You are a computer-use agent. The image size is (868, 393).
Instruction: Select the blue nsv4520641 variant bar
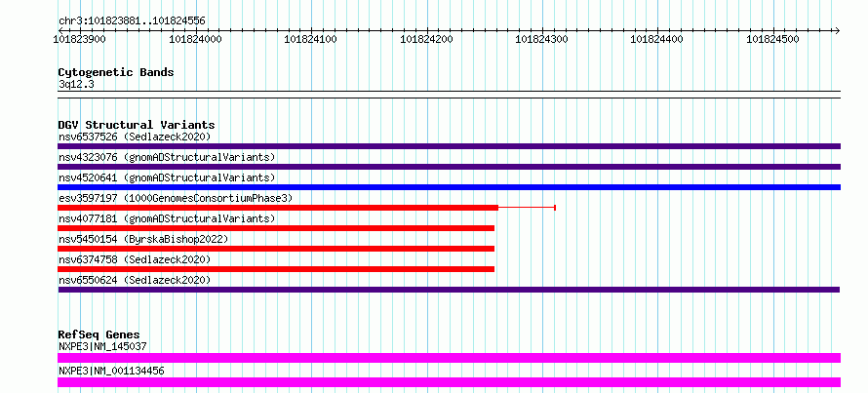[449, 187]
